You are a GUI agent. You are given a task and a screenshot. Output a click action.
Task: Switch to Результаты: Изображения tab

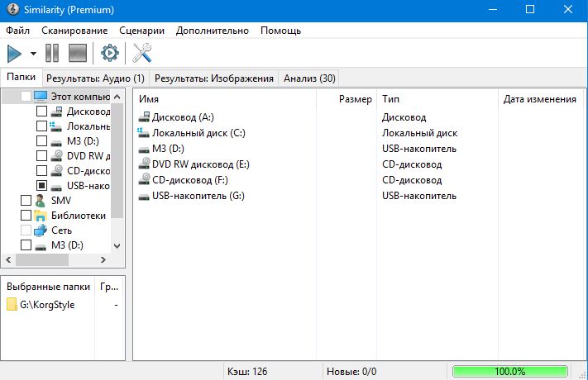point(213,78)
